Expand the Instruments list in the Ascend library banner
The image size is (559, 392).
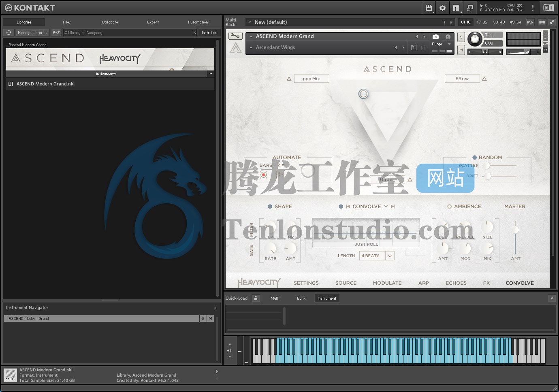click(211, 74)
